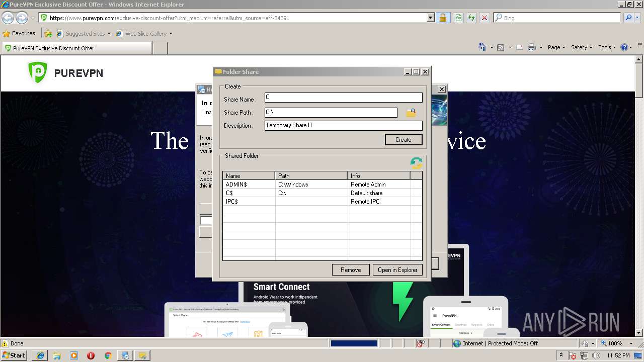Open the address bar dropdown arrow

point(430,18)
